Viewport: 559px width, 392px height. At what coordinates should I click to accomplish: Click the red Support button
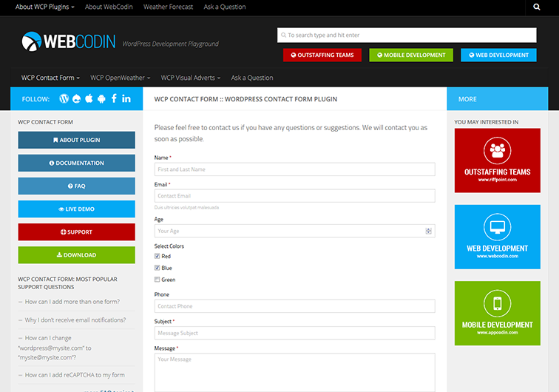click(77, 232)
